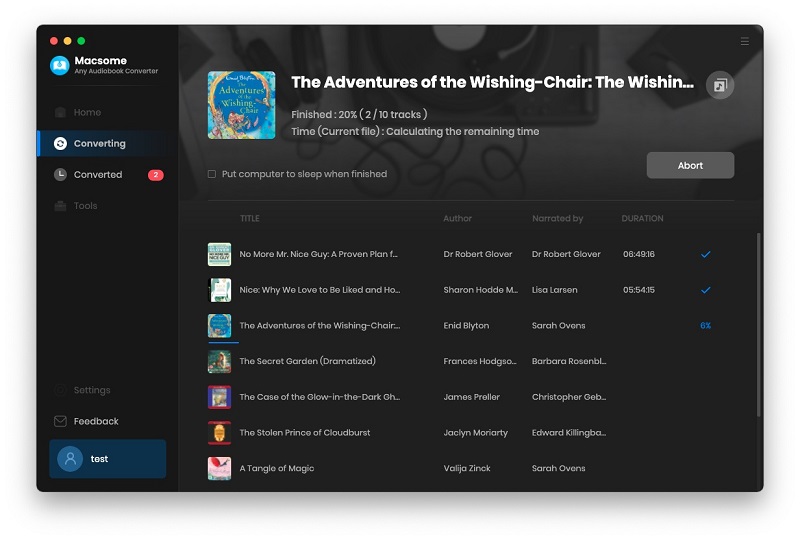Click duration '05:54:15'
The width and height of the screenshot is (800, 540).
(x=639, y=290)
